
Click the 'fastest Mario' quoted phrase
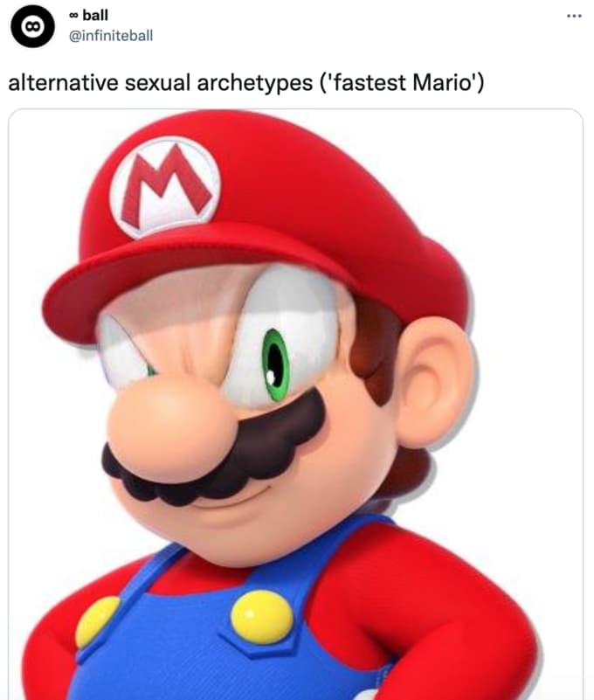tap(402, 83)
